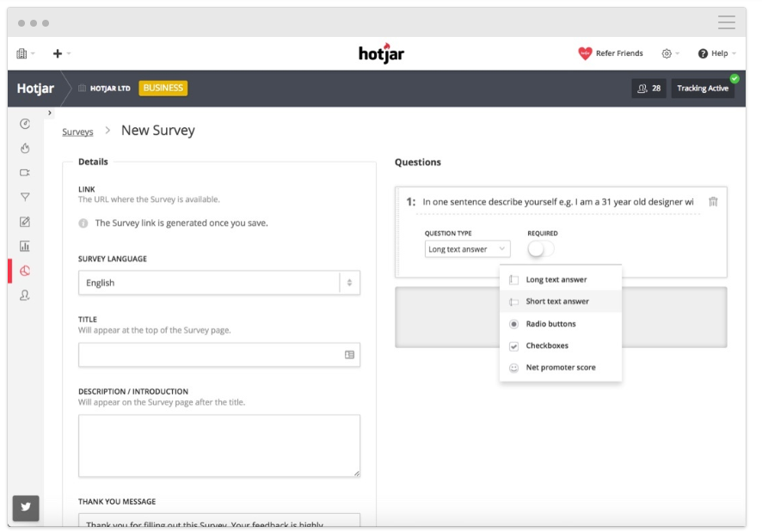762x532 pixels.
Task: Open Forms edit sidebar icon
Action: click(25, 222)
